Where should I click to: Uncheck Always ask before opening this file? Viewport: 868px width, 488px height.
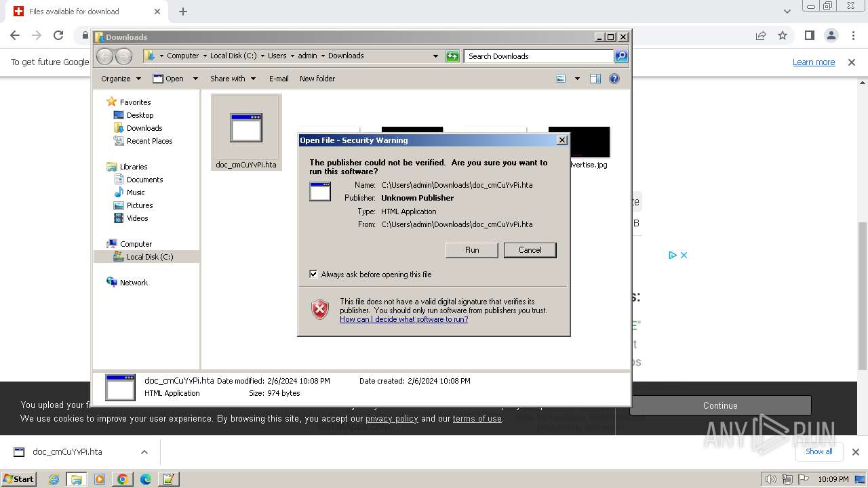(313, 274)
